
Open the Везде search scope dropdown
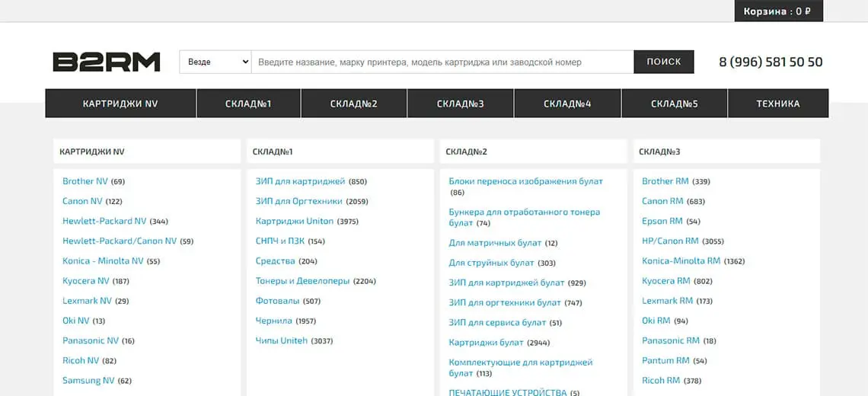[215, 62]
